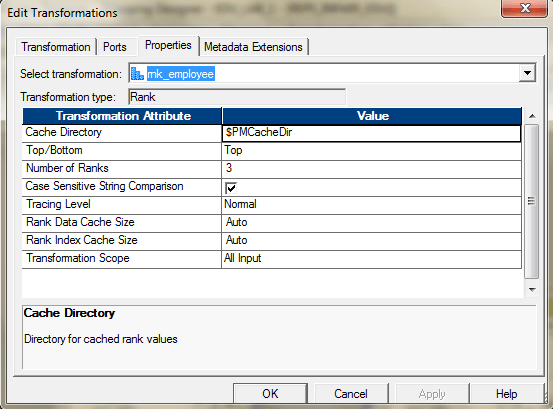This screenshot has width=553, height=409.
Task: Select the Top value for Top/Bottom
Action: coord(371,152)
